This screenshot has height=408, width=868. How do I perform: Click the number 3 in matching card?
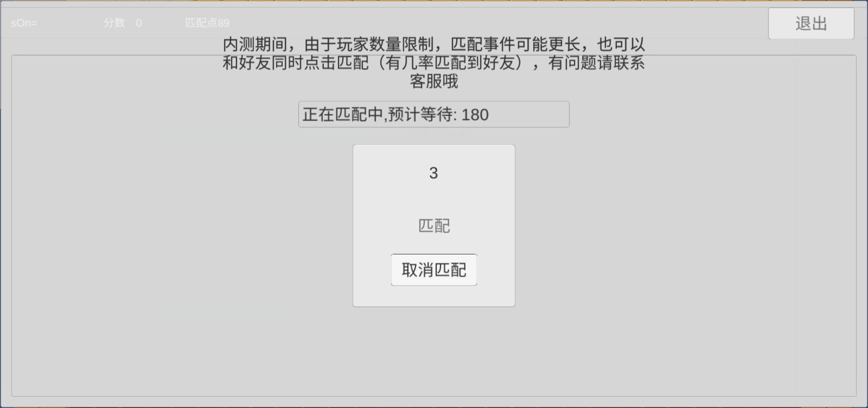tap(434, 173)
